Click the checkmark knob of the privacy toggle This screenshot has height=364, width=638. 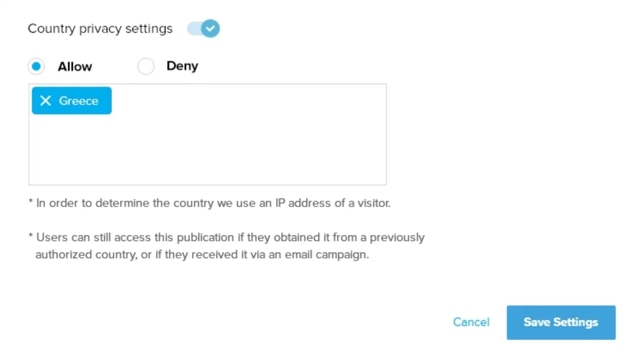pos(210,28)
